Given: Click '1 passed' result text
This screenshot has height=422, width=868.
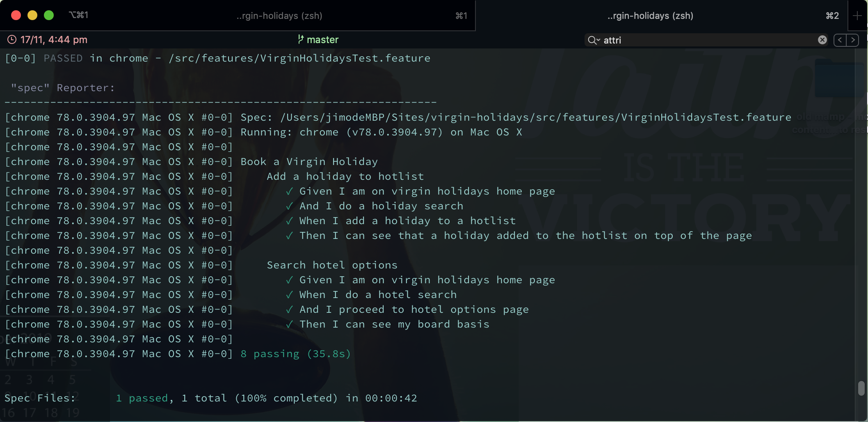Looking at the screenshot, I should tap(142, 398).
